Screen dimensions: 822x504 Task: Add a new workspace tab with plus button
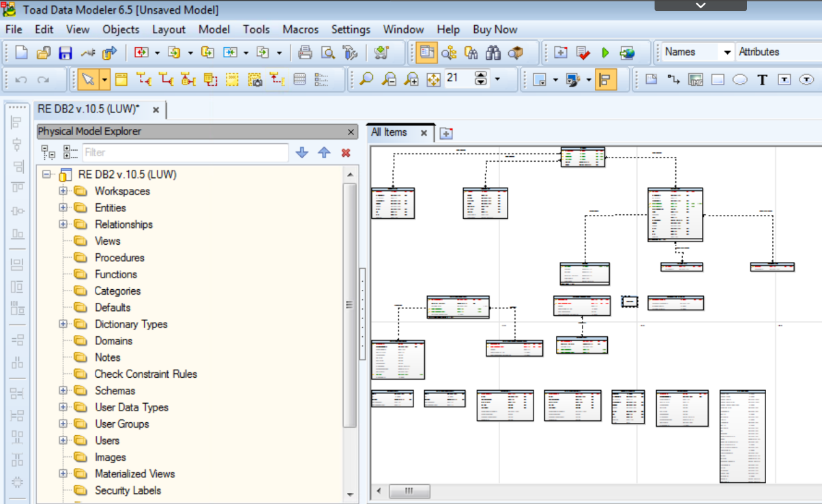pos(445,133)
